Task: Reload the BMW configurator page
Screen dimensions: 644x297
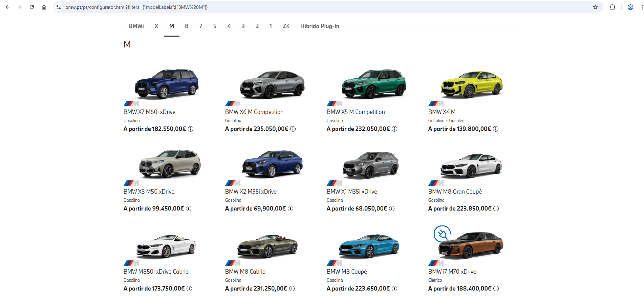Action: pyautogui.click(x=32, y=7)
